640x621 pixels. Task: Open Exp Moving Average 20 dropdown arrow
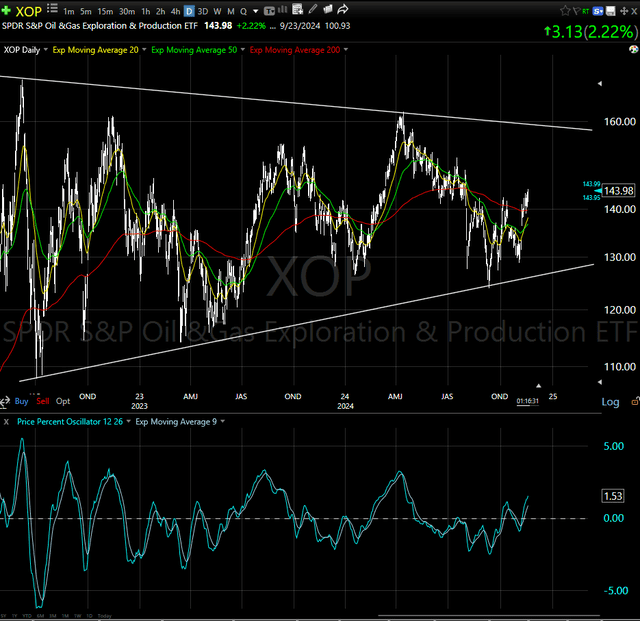144,49
